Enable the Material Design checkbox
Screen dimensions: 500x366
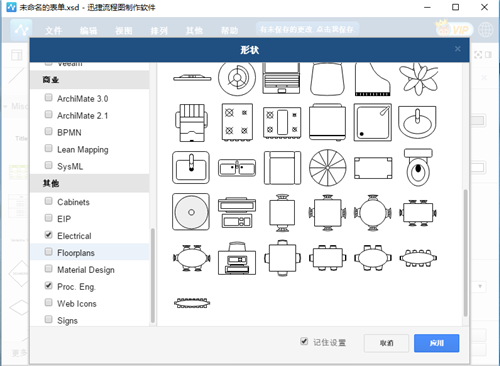pos(49,268)
